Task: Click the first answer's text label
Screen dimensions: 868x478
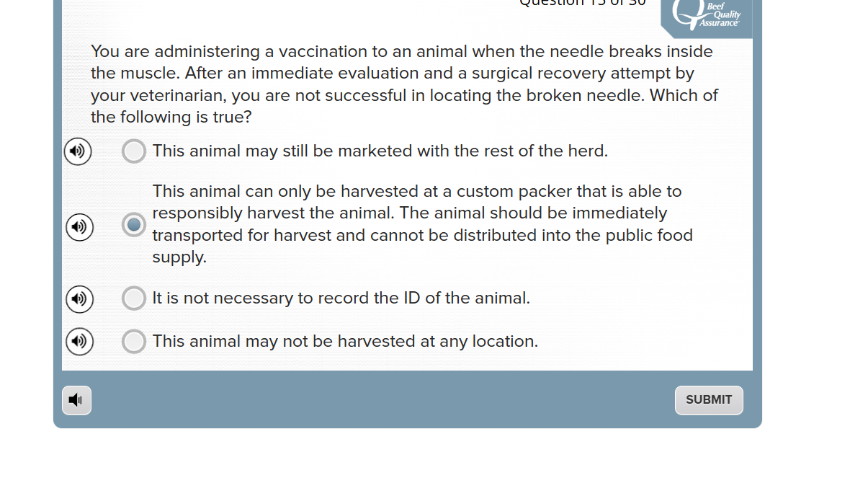Action: pos(380,151)
